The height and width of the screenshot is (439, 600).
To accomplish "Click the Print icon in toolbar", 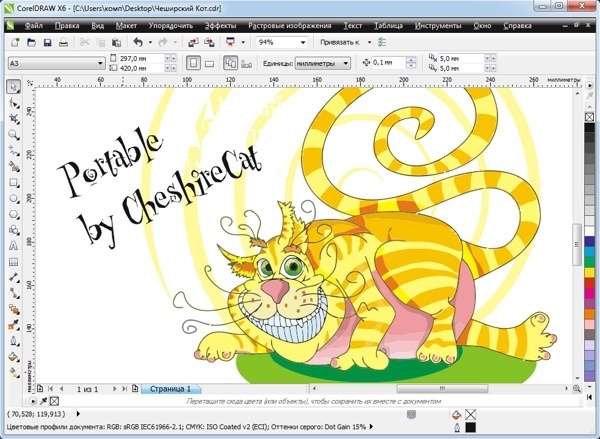I will point(63,43).
